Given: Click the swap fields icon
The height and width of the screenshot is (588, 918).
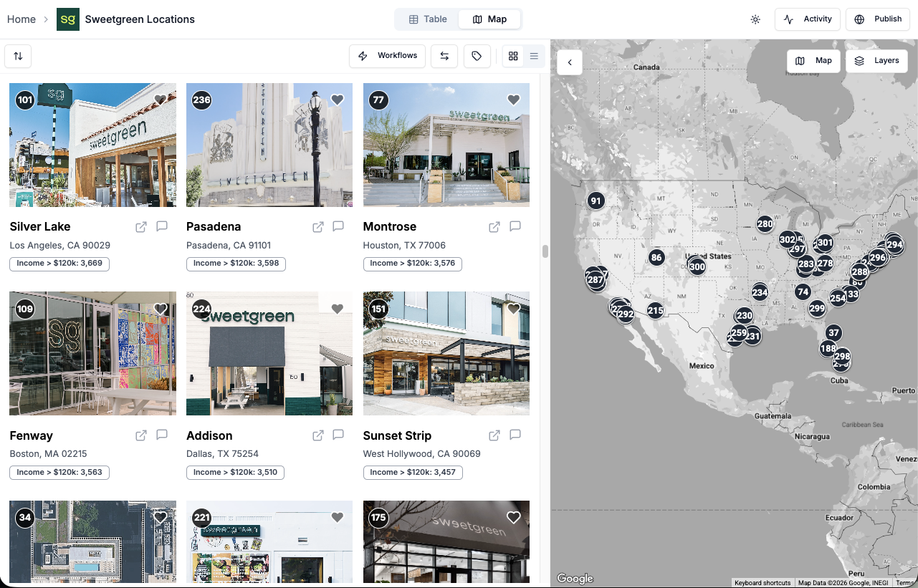Looking at the screenshot, I should coord(444,55).
